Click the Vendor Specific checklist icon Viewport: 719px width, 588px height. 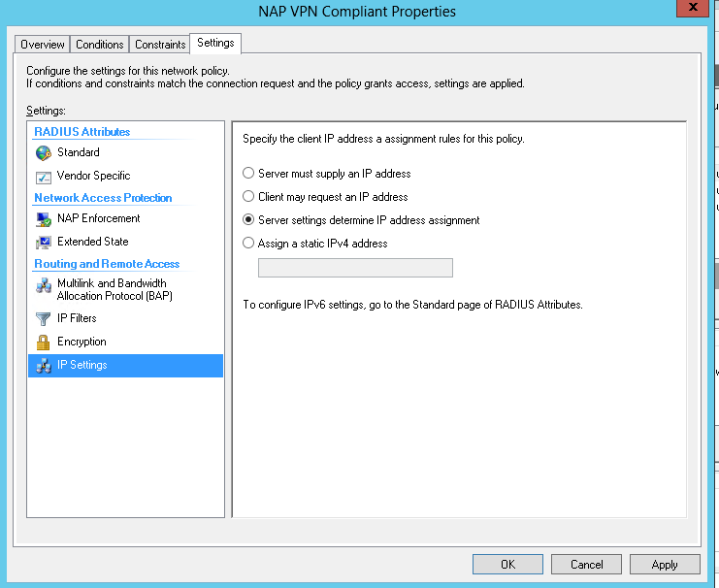click(x=44, y=177)
